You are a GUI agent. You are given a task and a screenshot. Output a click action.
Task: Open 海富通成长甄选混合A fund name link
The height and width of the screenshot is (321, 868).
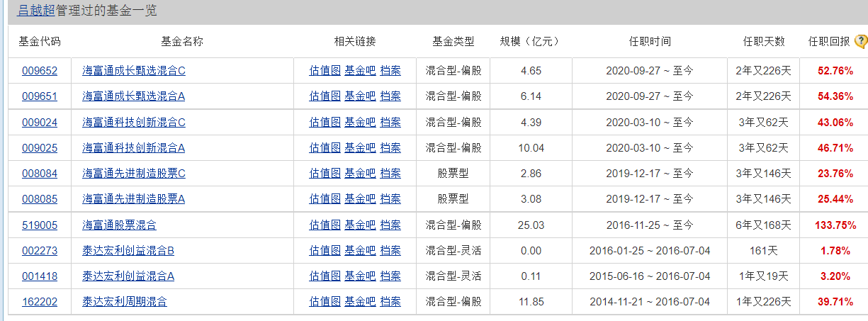(x=133, y=96)
